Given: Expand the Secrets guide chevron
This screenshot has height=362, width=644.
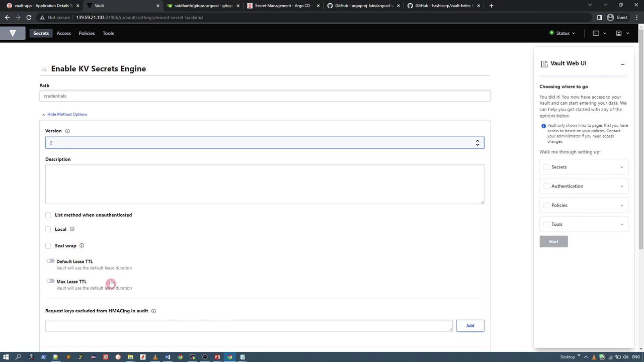Looking at the screenshot, I should [x=621, y=167].
